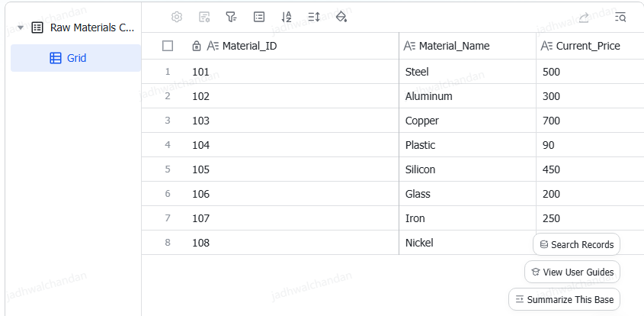Open the find records search icon
Screen dimensions: 644x316
pyautogui.click(x=620, y=18)
